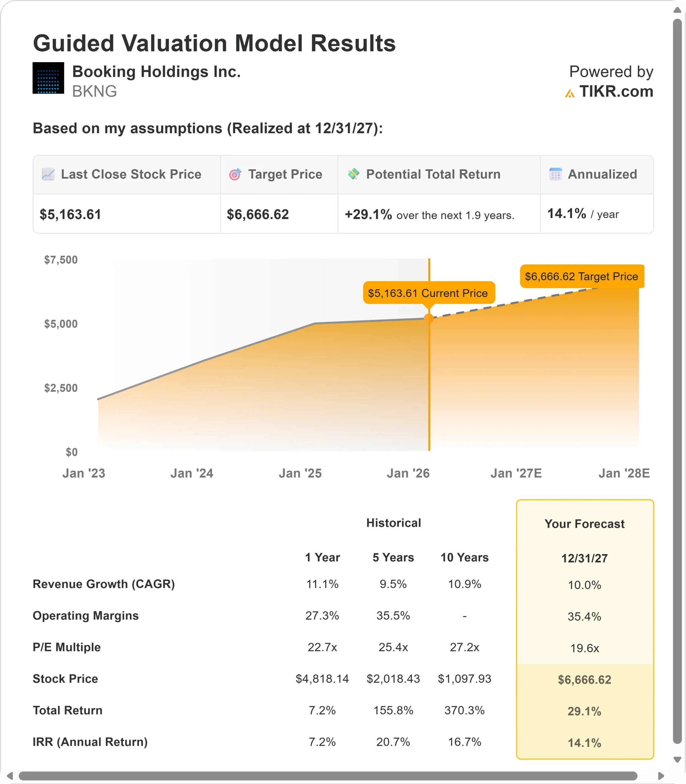Click the scroll right arrow at the bottom
The image size is (686, 784).
tap(661, 776)
